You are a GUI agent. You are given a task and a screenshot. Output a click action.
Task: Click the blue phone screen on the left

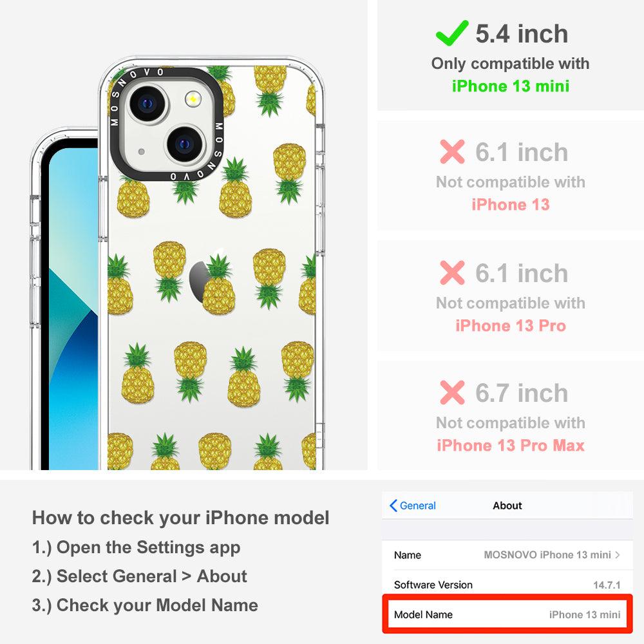tap(73, 308)
